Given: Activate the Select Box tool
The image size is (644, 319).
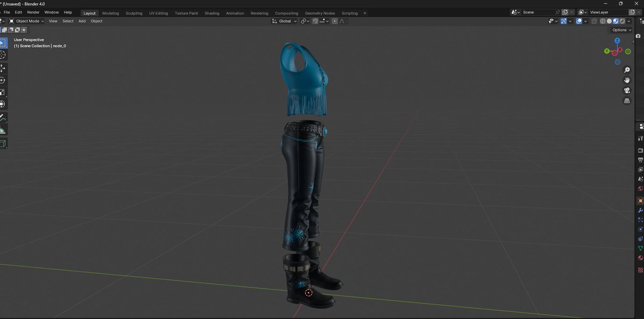Looking at the screenshot, I should coord(3,43).
